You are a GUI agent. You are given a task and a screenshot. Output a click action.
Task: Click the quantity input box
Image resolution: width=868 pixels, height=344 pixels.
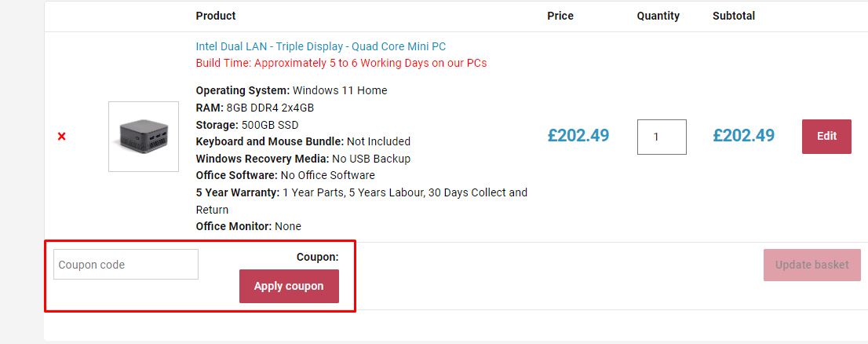[661, 137]
